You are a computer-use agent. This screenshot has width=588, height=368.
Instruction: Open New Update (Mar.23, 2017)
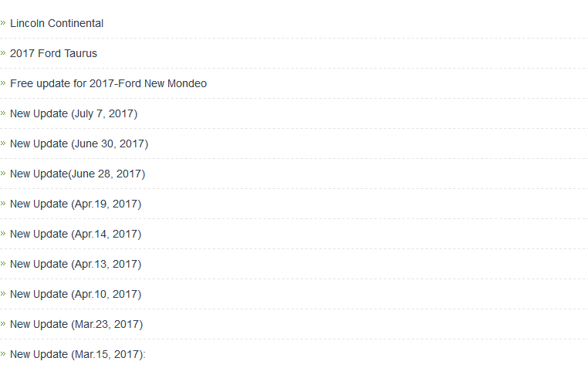(76, 324)
